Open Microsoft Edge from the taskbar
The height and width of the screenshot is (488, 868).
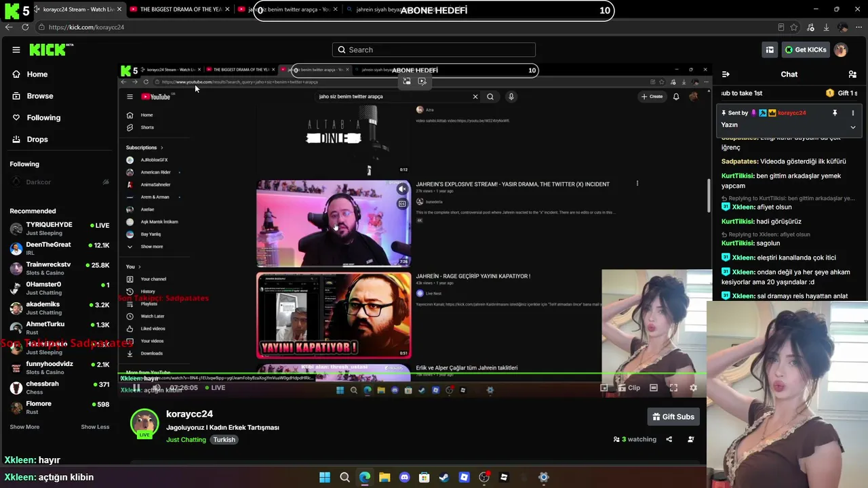coord(365,477)
